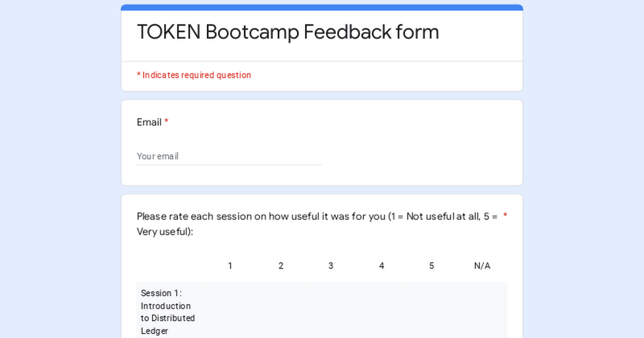
Task: Click the Indicates required question notice
Action: point(194,75)
